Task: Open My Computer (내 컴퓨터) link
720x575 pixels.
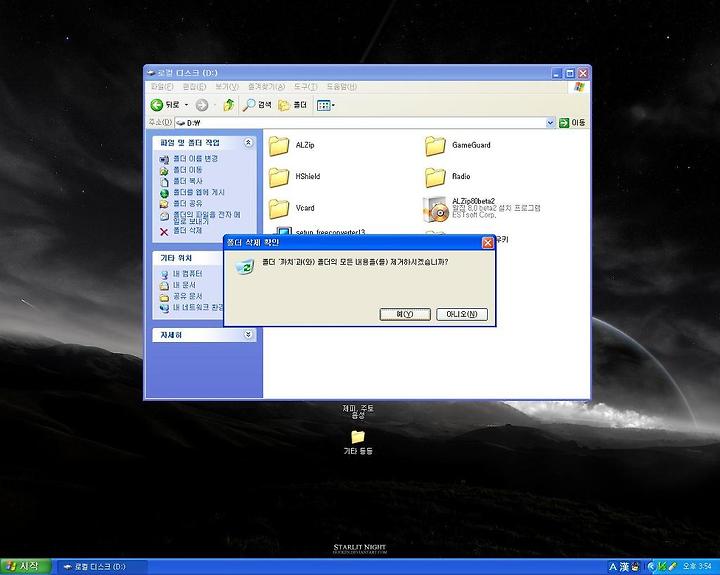Action: (187, 274)
